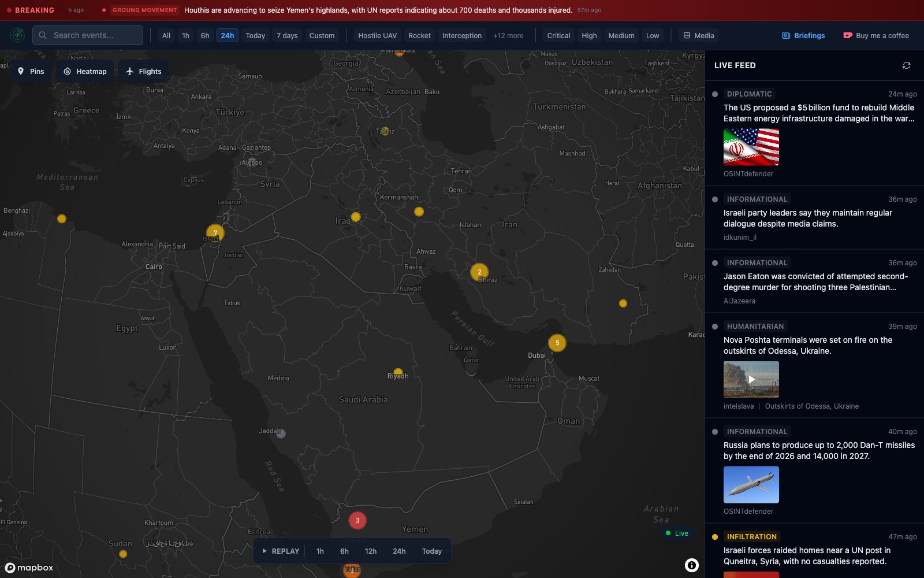924x578 pixels.
Task: Set replay range to 1h
Action: (x=320, y=551)
